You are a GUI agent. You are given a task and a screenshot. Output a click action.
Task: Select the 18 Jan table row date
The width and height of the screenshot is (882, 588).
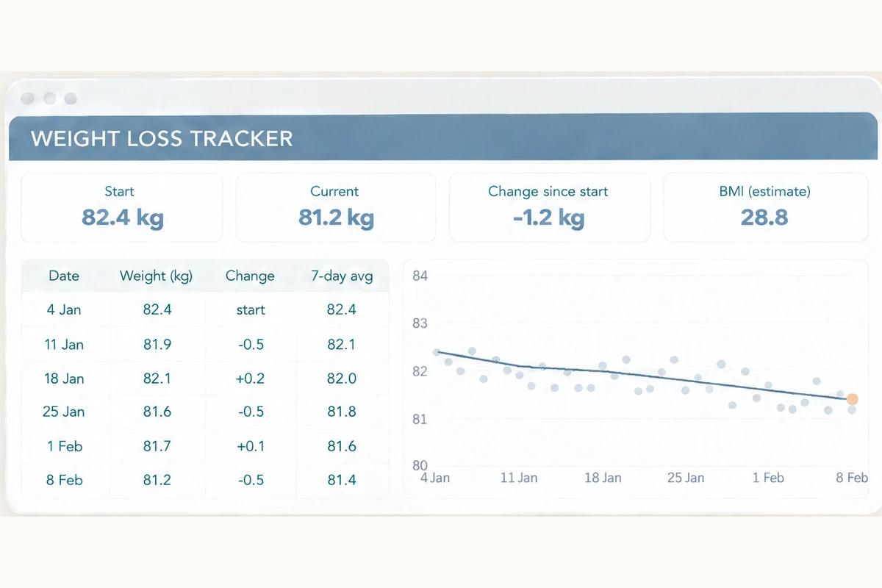[64, 379]
